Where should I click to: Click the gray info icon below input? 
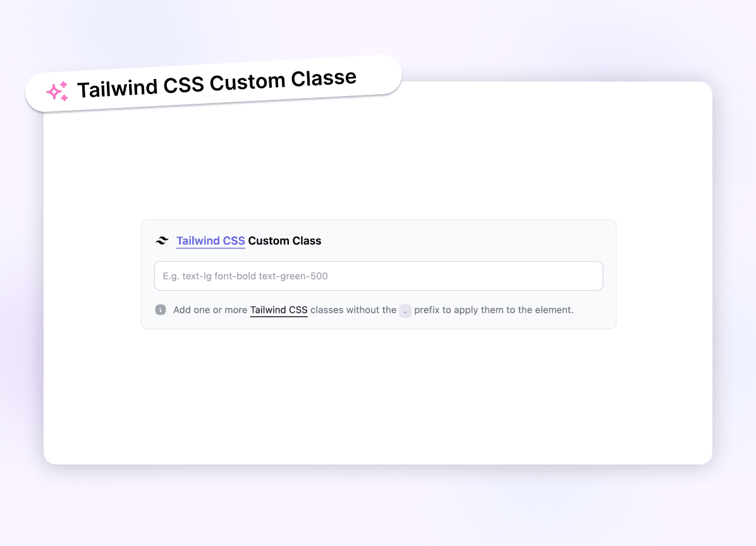[161, 310]
